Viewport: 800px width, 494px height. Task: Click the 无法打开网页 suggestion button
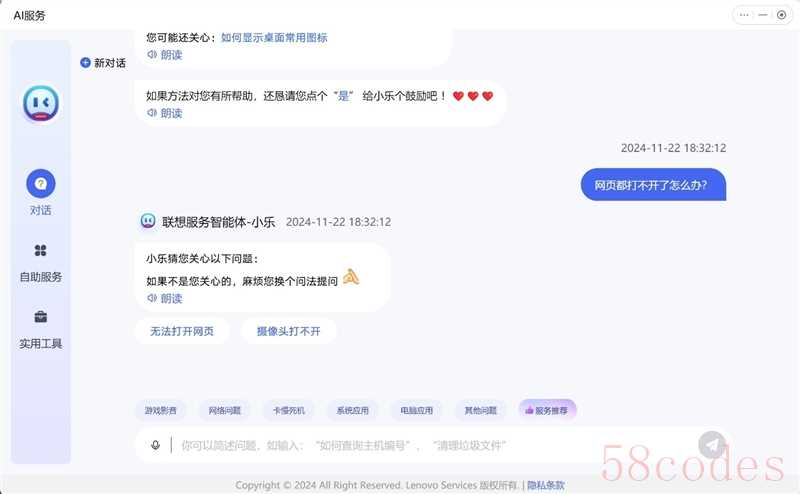point(182,331)
